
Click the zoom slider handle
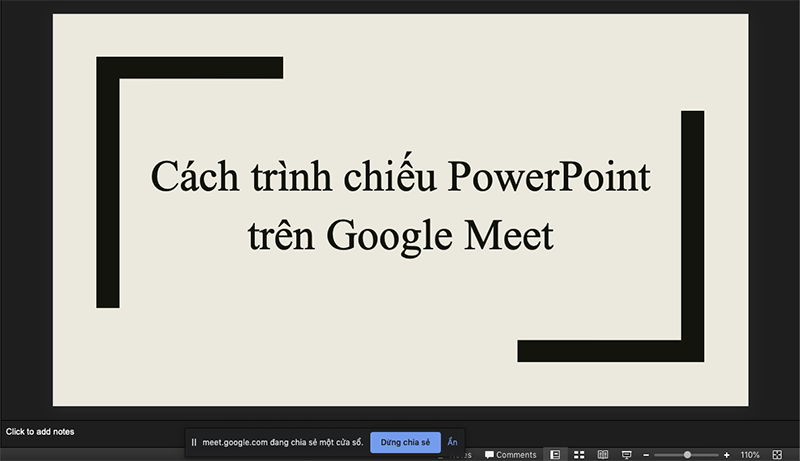coord(687,455)
